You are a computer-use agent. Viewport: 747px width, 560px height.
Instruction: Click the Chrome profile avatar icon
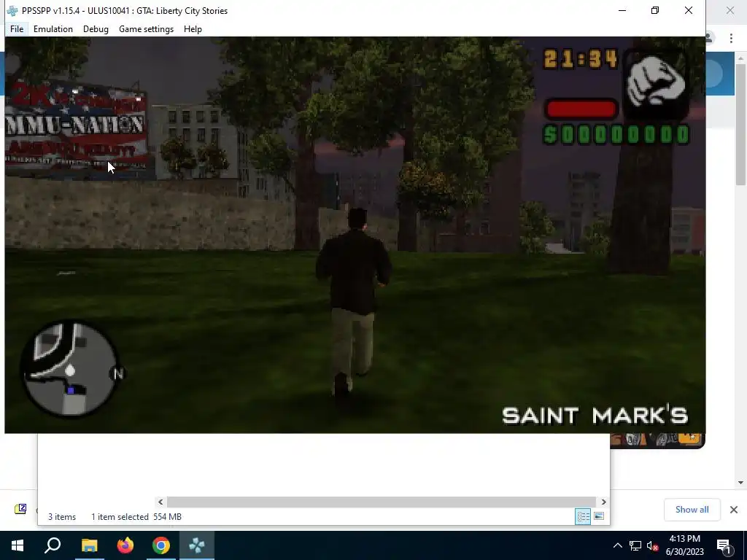710,38
